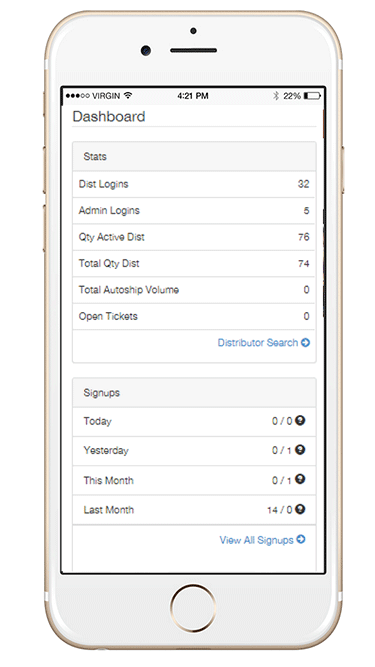Select the Total Qty Dist row

pos(194,263)
